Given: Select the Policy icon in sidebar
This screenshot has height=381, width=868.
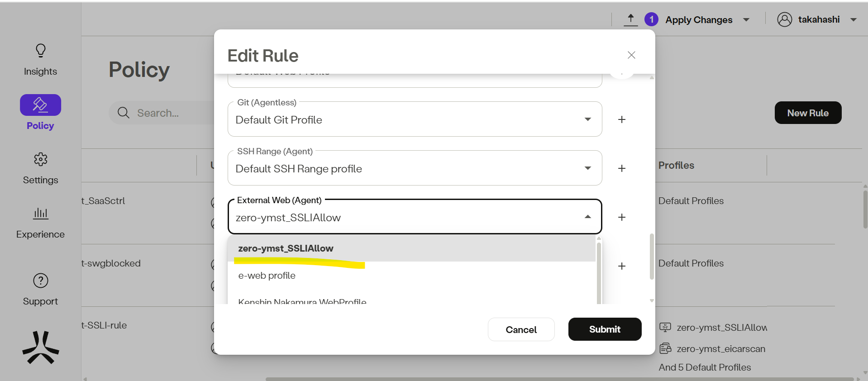Looking at the screenshot, I should pyautogui.click(x=40, y=105).
